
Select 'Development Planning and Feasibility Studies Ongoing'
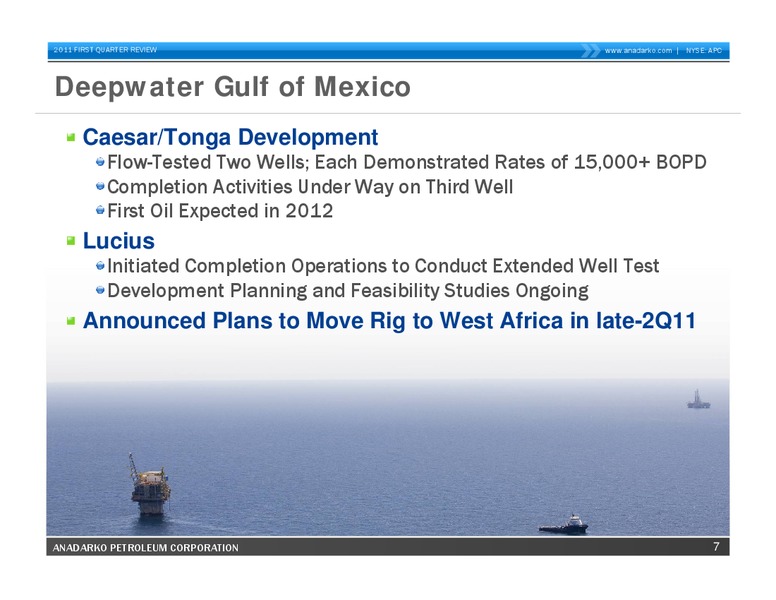[x=348, y=291]
